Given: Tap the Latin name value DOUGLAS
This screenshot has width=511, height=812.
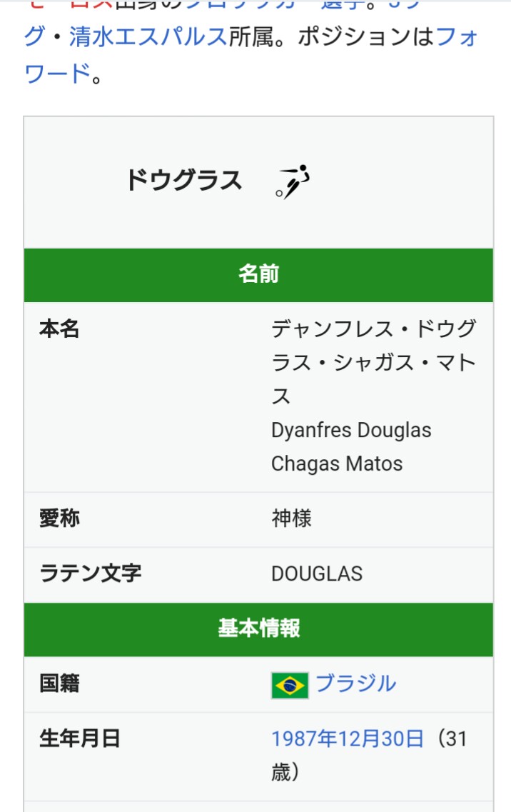Looking at the screenshot, I should 316,573.
